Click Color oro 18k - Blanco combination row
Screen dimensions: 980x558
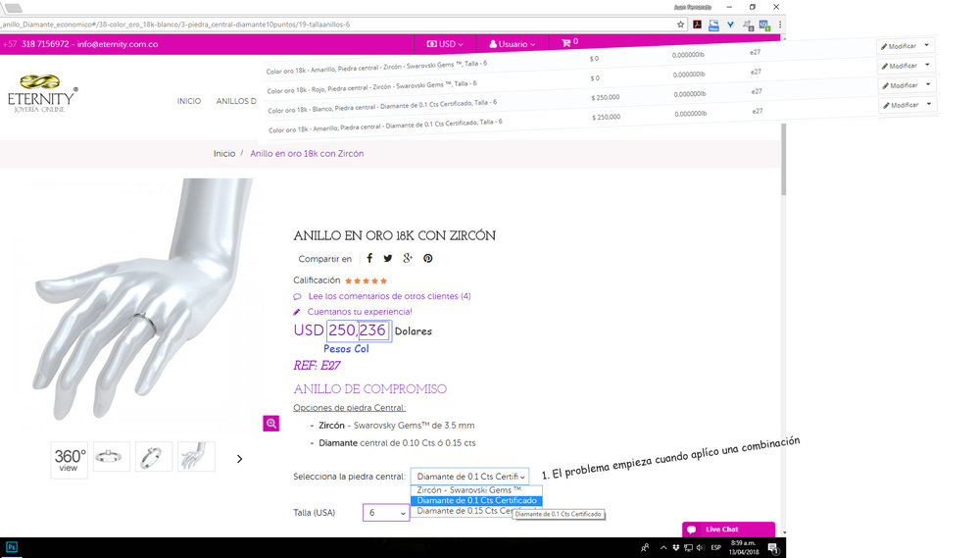click(382, 106)
